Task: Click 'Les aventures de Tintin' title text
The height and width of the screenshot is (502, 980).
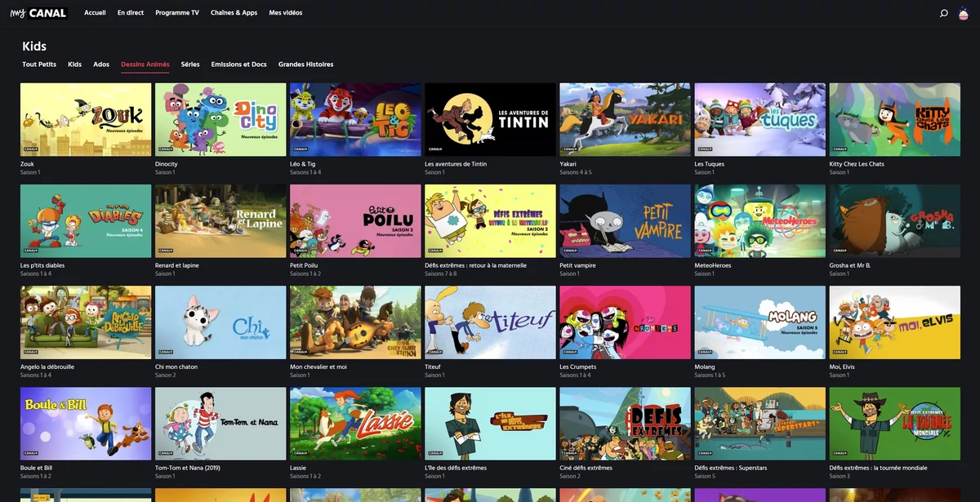Action: [x=456, y=164]
